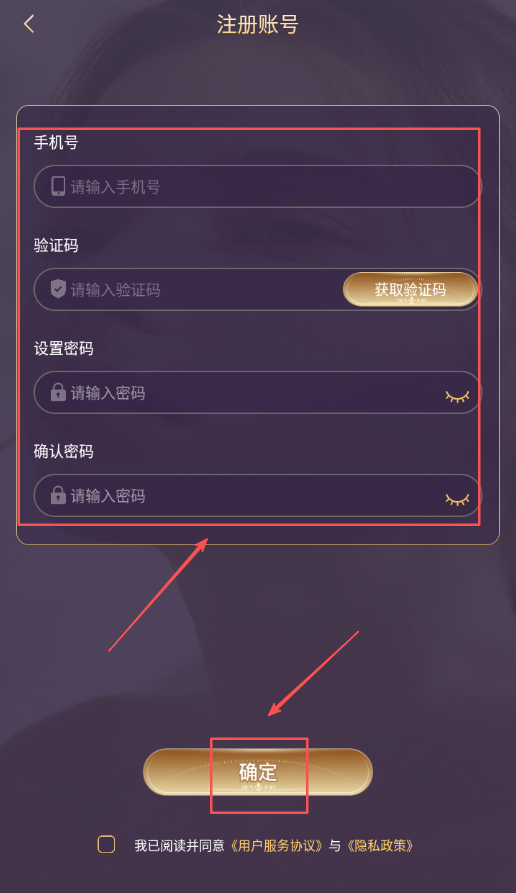Show password in 确认密码 field via eye icon
The image size is (516, 893).
pos(457,499)
